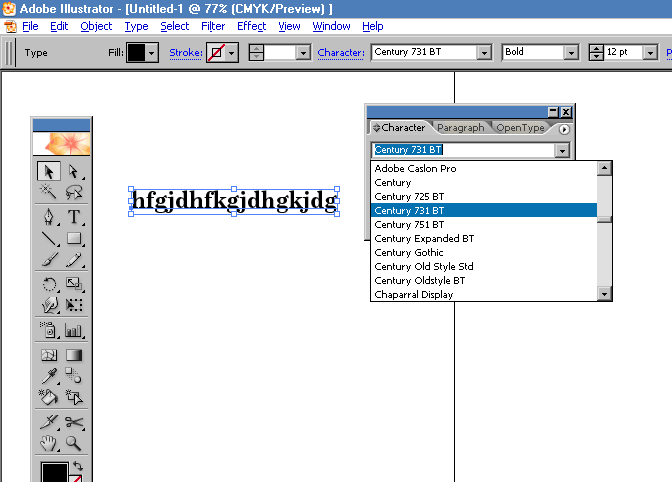Select the Live Paint Selection tool
This screenshot has width=672, height=482.
click(x=74, y=397)
